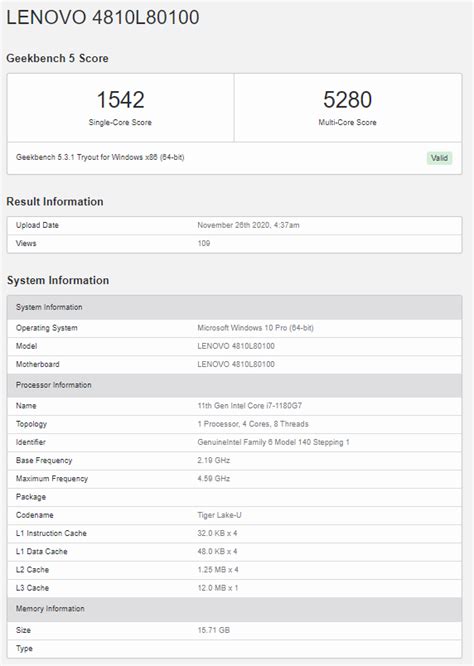Click the System Information table header
The width and height of the screenshot is (474, 666).
(x=234, y=307)
